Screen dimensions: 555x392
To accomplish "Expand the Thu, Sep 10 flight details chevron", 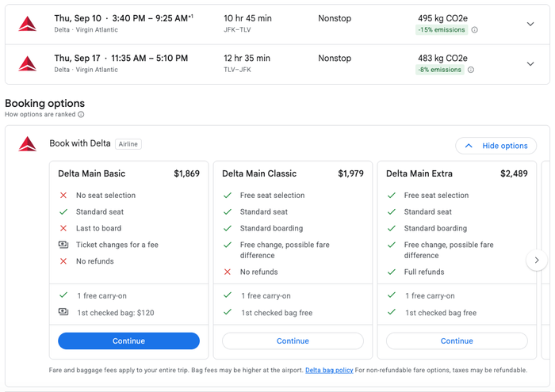I will pos(530,24).
